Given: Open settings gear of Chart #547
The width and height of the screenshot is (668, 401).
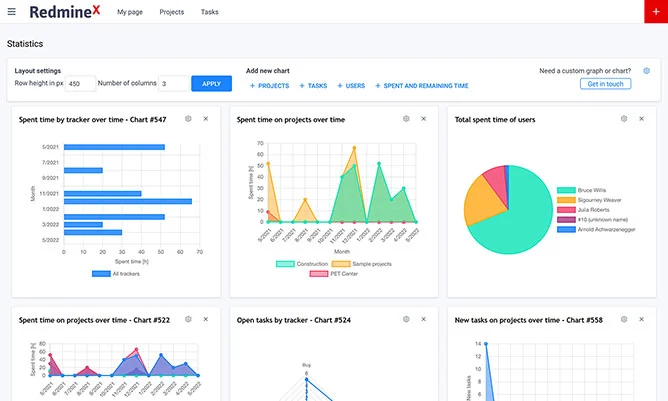Looking at the screenshot, I should (188, 119).
